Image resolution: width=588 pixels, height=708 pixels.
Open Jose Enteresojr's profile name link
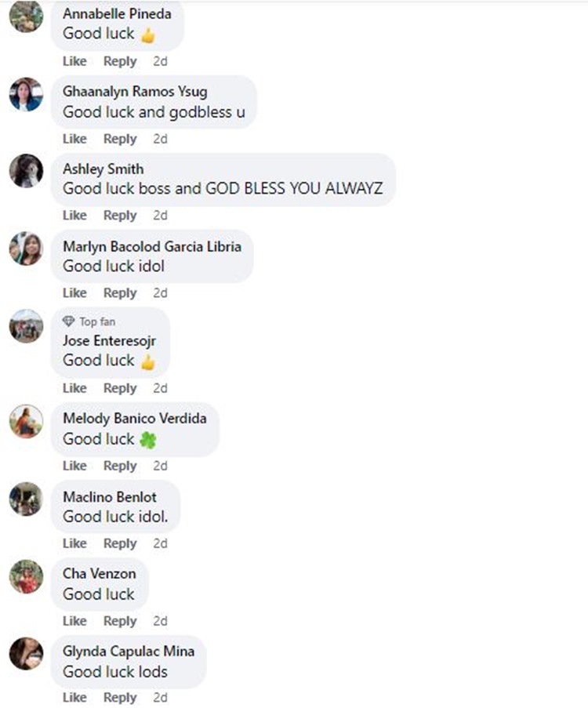tap(109, 340)
